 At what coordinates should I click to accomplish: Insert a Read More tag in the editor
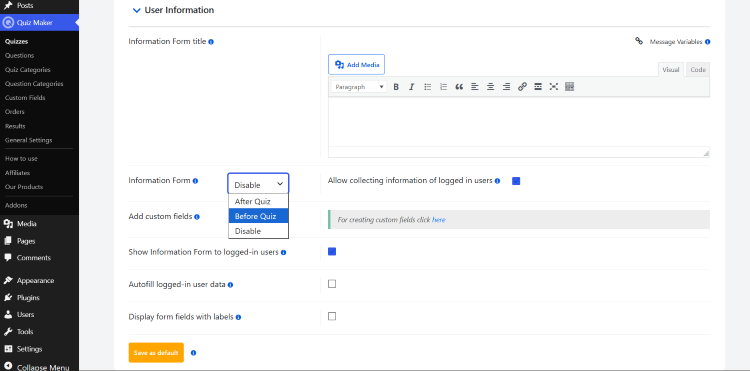538,87
